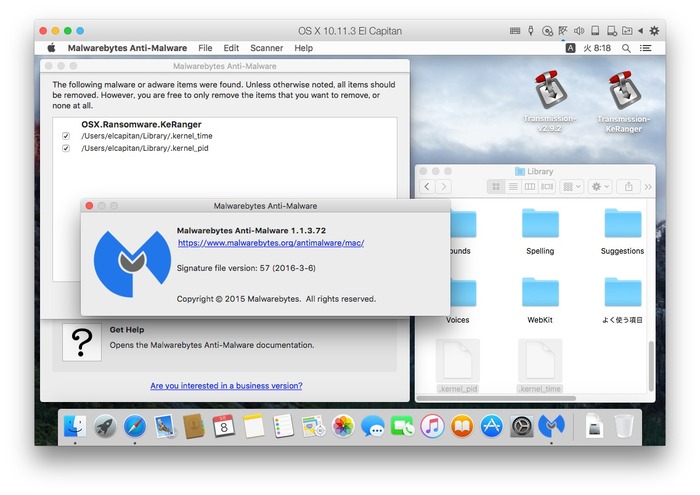Click the Finder horizontal scrollbar

tap(496, 398)
